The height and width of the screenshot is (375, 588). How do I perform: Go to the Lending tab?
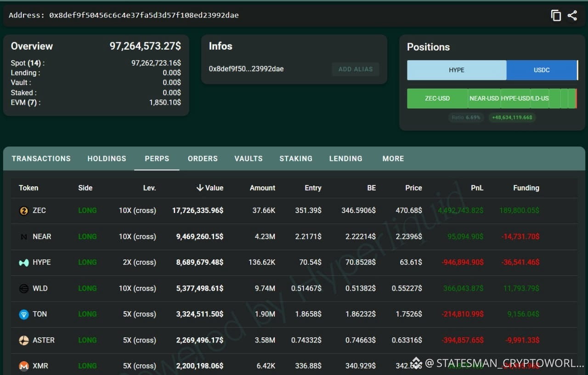(346, 158)
